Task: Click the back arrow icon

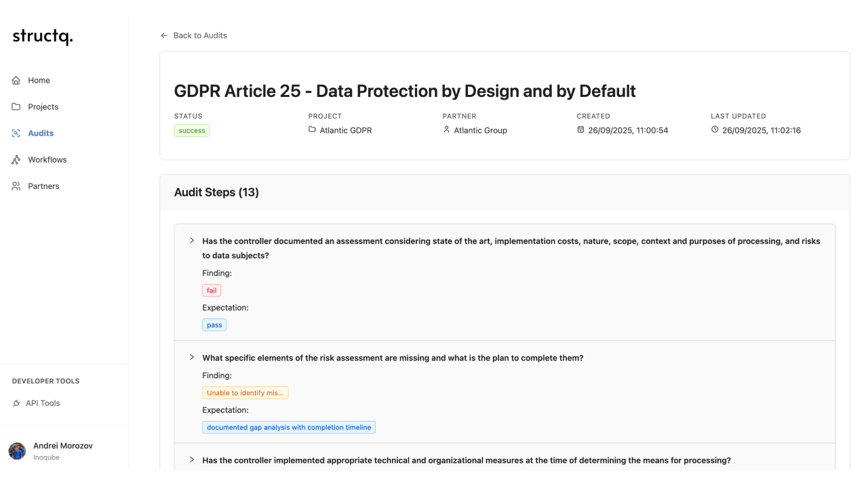Action: (164, 35)
